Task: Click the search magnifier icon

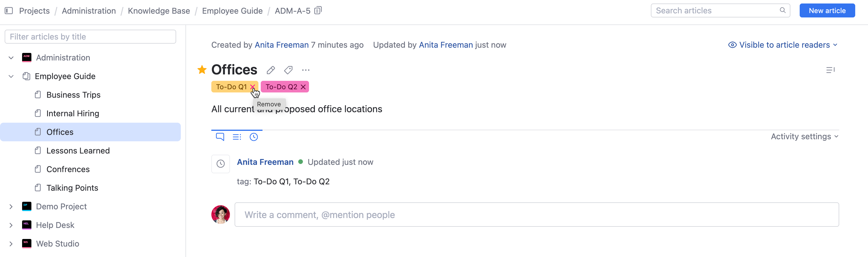Action: (783, 10)
